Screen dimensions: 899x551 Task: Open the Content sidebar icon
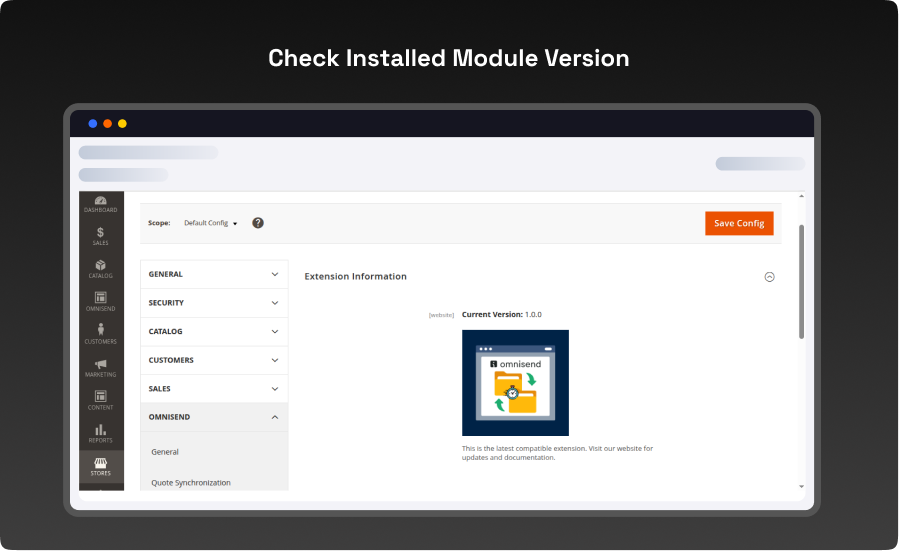tap(101, 400)
